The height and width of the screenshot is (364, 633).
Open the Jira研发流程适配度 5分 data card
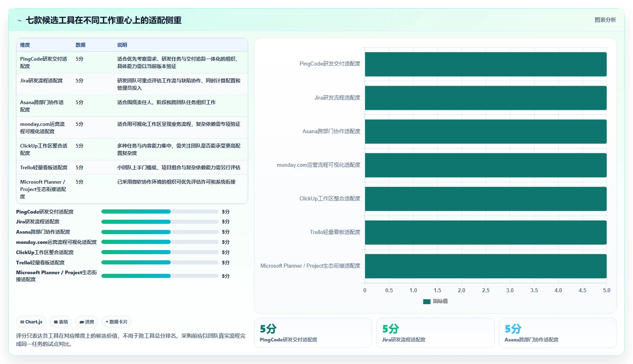pyautogui.click(x=435, y=333)
